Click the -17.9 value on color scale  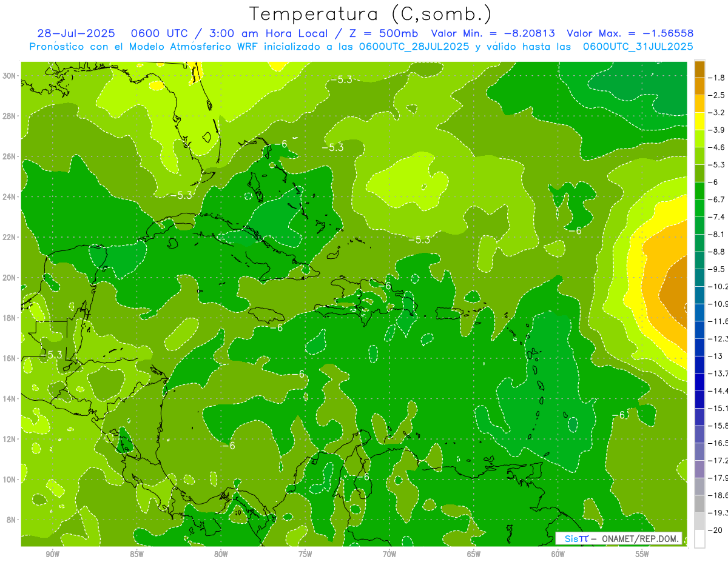click(x=718, y=477)
